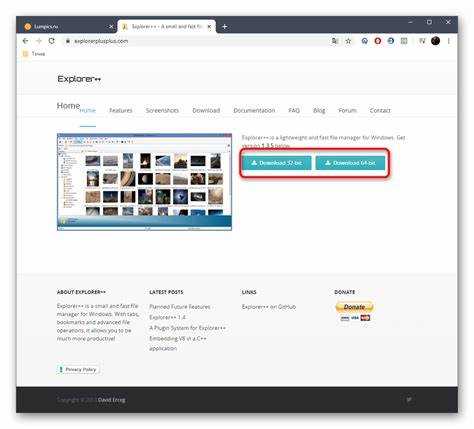The width and height of the screenshot is (474, 429).
Task: Click the PayPal Donate button
Action: point(354,307)
